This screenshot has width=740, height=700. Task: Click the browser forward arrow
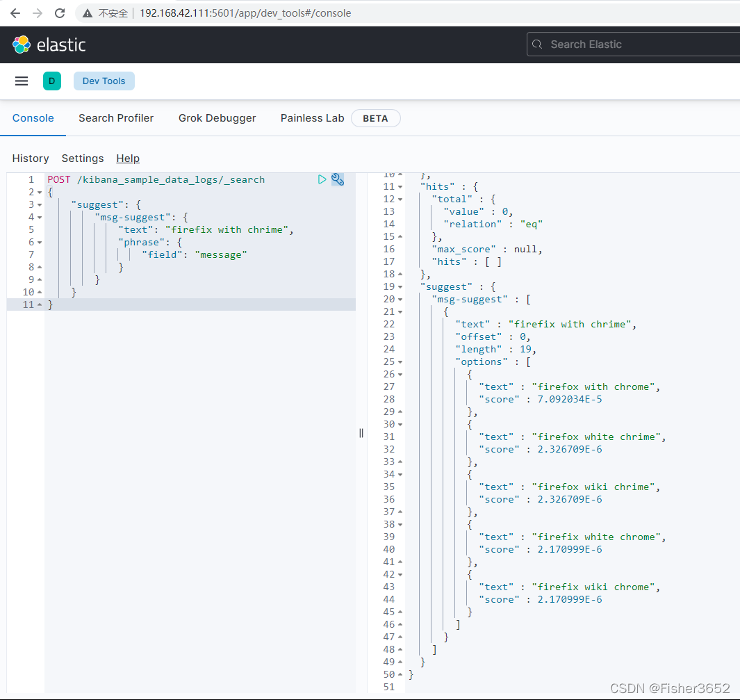(x=38, y=13)
